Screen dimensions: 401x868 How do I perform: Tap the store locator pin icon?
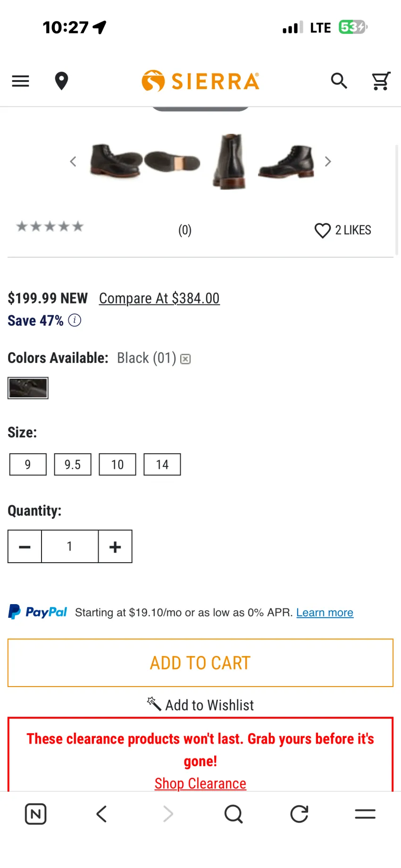click(61, 81)
